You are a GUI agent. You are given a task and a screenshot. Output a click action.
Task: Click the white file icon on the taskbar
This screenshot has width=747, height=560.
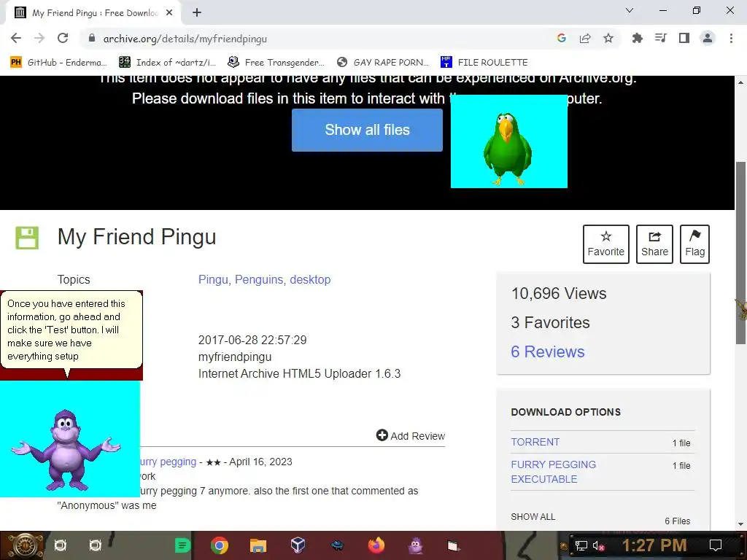(x=453, y=545)
